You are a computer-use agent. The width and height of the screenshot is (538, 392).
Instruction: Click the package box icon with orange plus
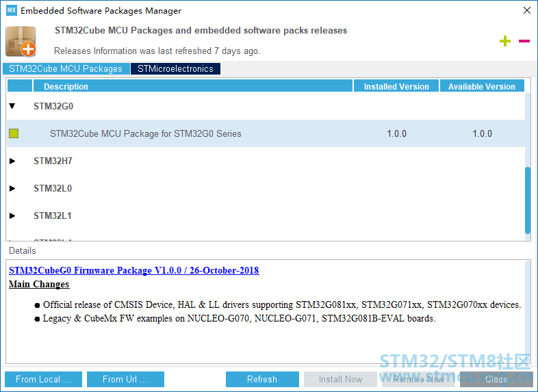point(21,41)
